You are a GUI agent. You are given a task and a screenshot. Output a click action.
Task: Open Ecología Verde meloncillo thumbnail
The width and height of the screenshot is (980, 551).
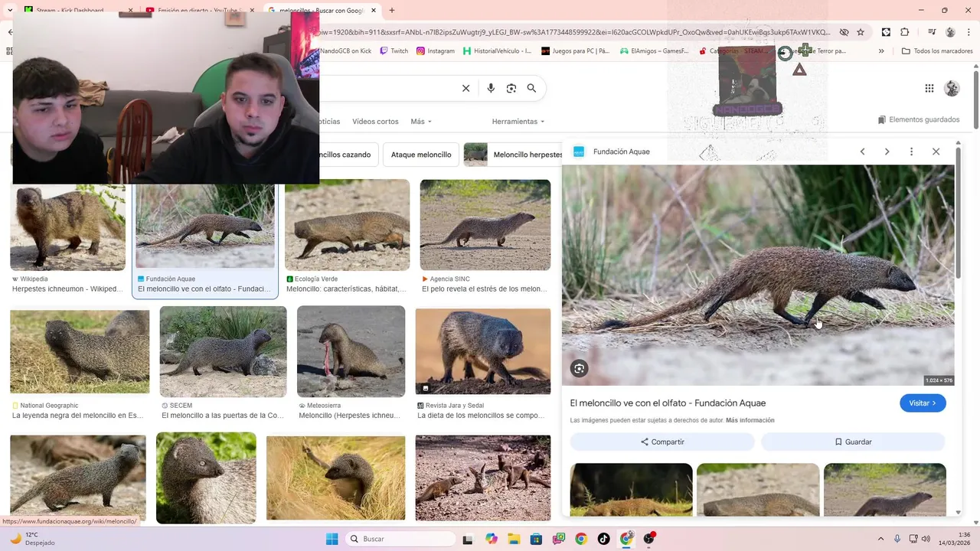coord(347,225)
